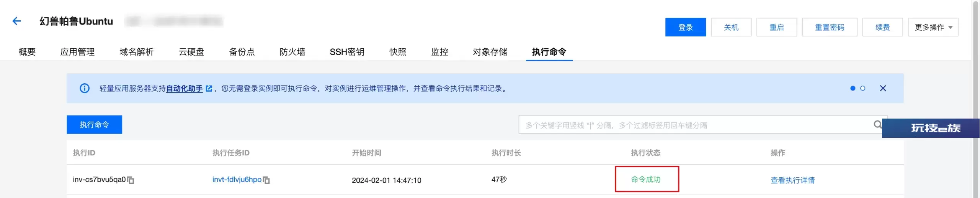Switch to the SSH密钥 tab
980x198 pixels.
click(347, 52)
